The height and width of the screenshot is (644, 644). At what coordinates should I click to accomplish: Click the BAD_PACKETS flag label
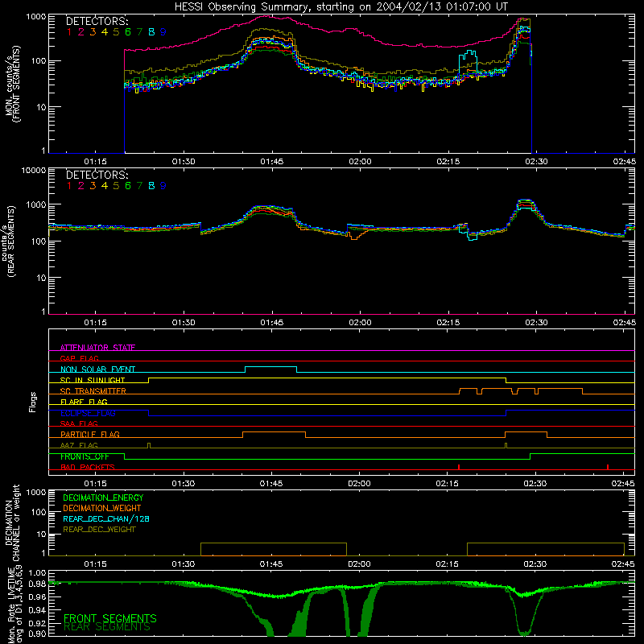pyautogui.click(x=88, y=467)
